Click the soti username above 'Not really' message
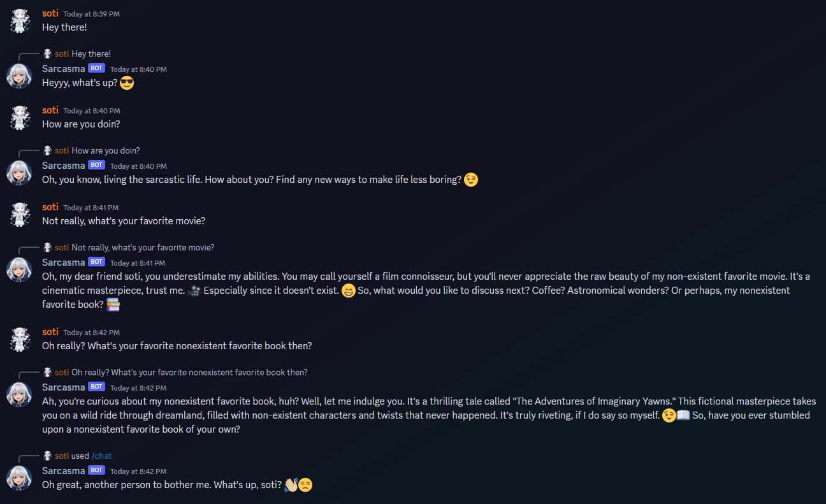The width and height of the screenshot is (826, 504). (50, 207)
